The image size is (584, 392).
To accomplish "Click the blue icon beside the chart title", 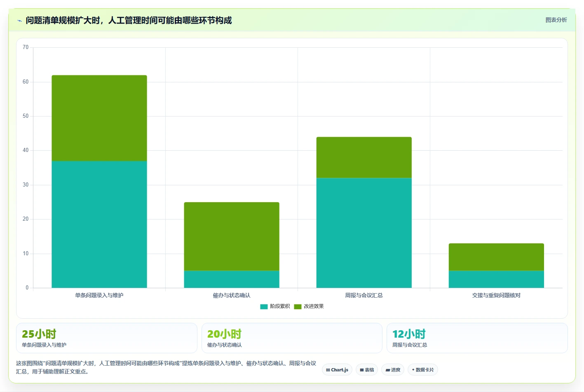I will tap(19, 21).
